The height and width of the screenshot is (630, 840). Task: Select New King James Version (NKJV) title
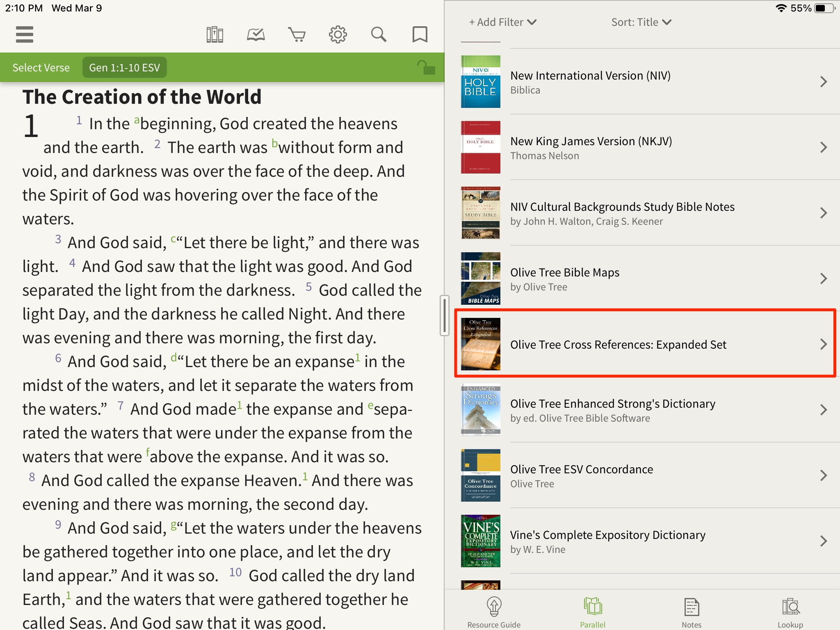click(x=591, y=141)
